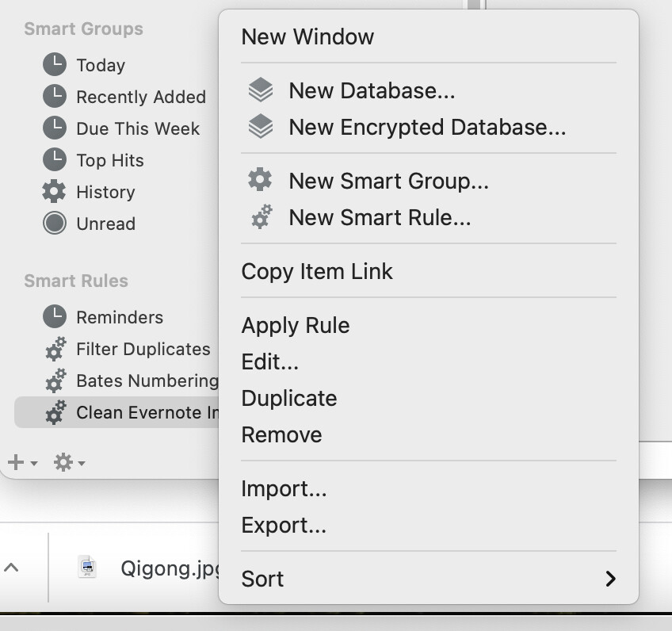Screen dimensions: 672x631
Task: Select the Top Hits smart group
Action: (x=109, y=160)
